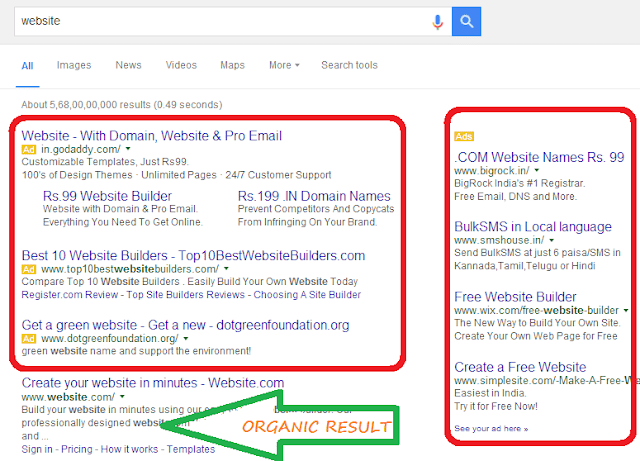Open the News tab
This screenshot has height=461, width=640.
click(x=128, y=65)
